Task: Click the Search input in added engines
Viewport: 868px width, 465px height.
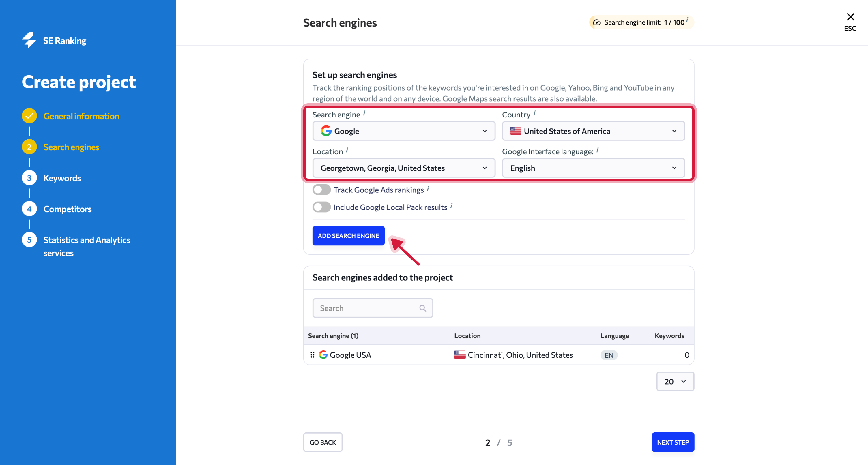Action: click(x=367, y=308)
